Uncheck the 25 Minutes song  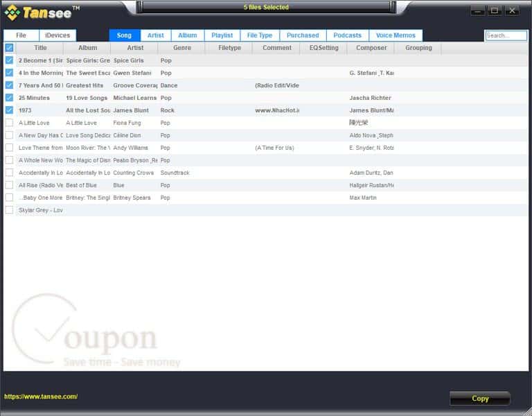pos(9,98)
